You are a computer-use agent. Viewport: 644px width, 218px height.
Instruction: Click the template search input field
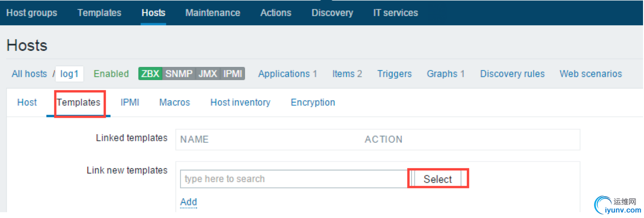tap(294, 179)
